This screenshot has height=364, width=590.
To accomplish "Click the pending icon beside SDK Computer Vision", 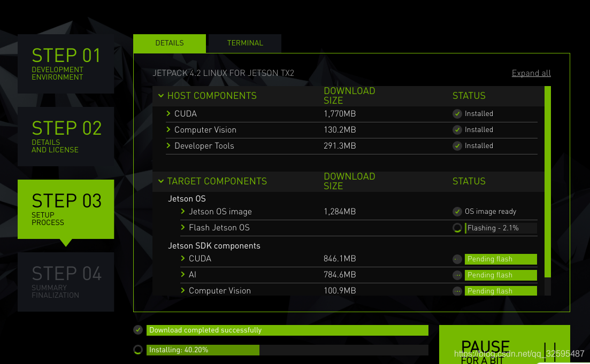I will tap(457, 291).
